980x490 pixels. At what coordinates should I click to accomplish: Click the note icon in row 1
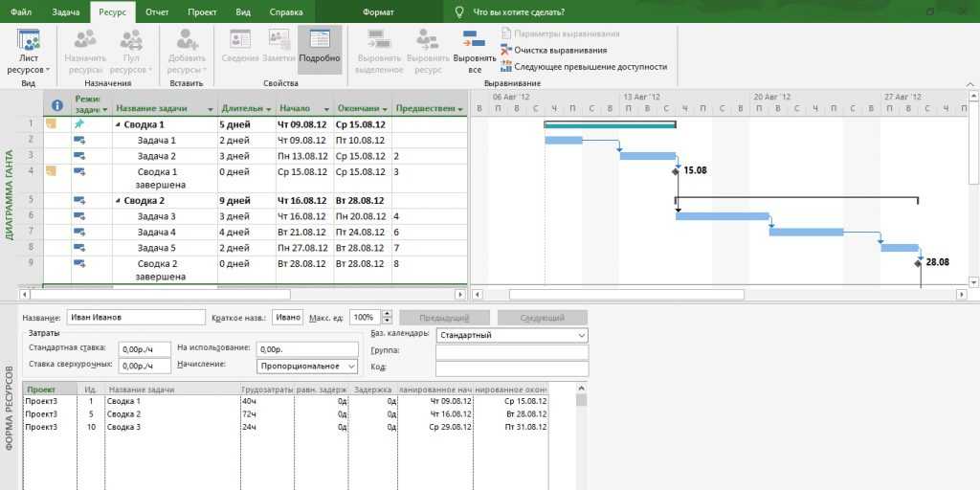[x=51, y=123]
